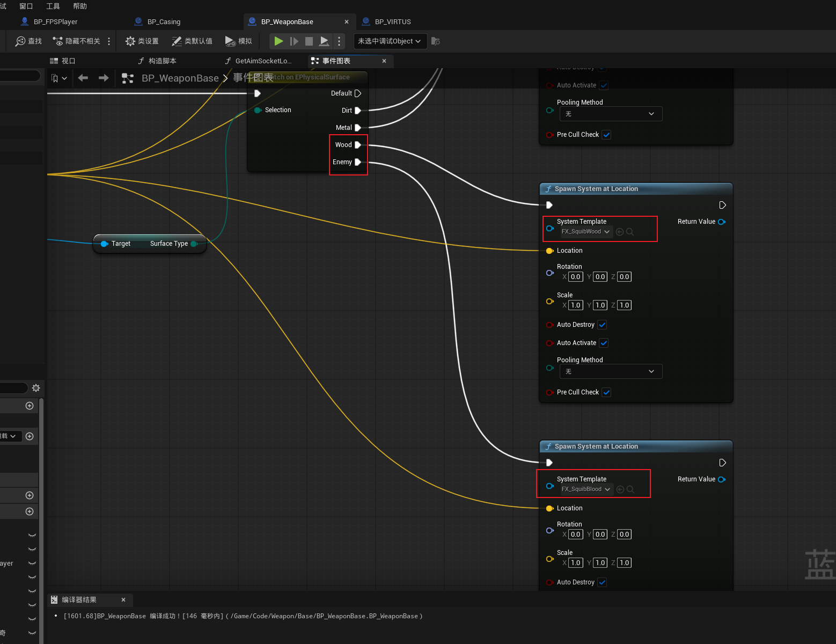Open play mode options three-dot menu

[x=339, y=41]
